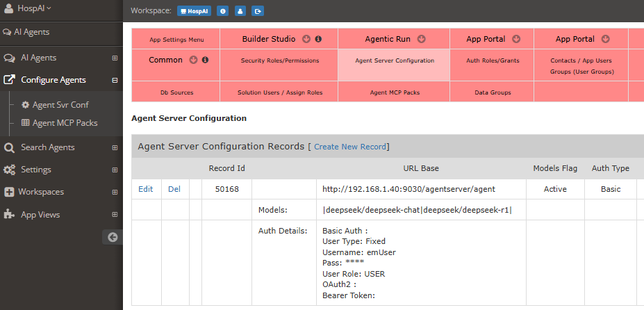Open Solution Users / Assign Roles
Screen dimensions: 644x310
pyautogui.click(x=280, y=92)
